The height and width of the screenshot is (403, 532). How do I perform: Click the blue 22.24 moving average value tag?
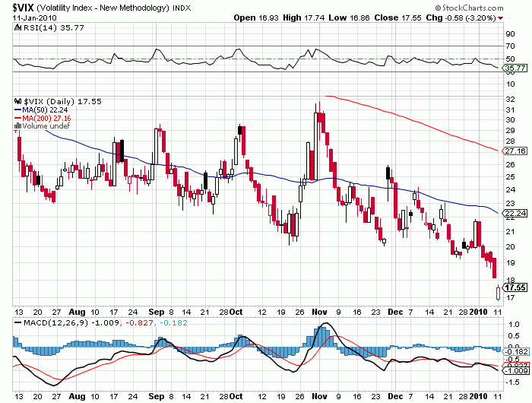515,214
